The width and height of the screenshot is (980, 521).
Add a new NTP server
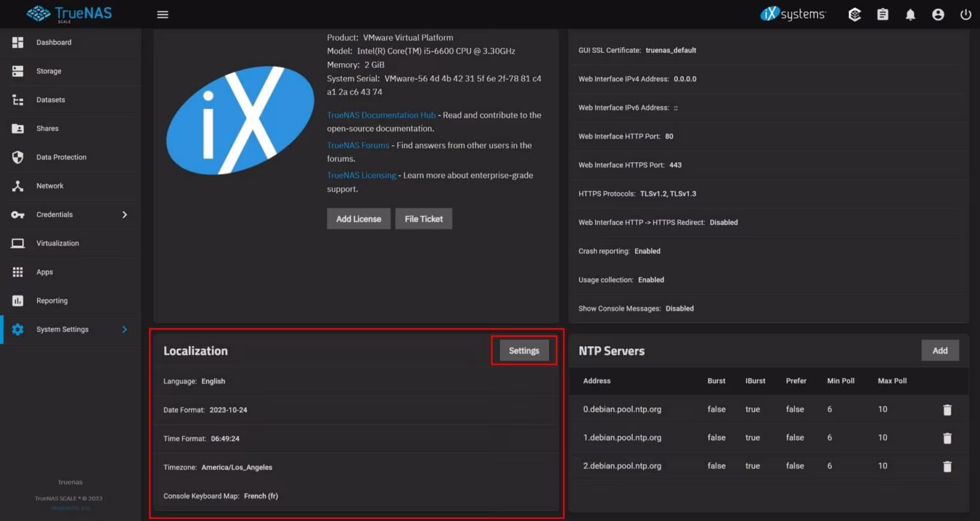(940, 351)
